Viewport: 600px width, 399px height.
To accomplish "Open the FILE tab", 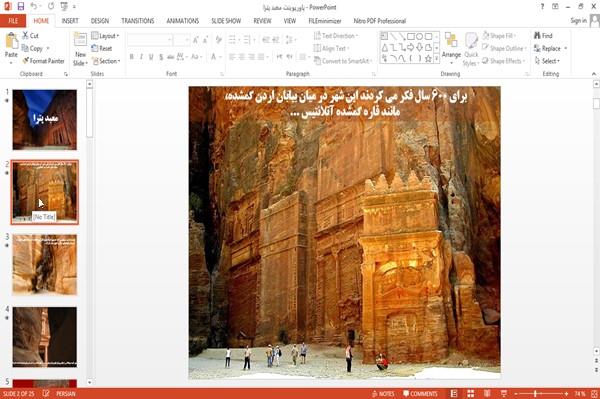I will (x=13, y=21).
